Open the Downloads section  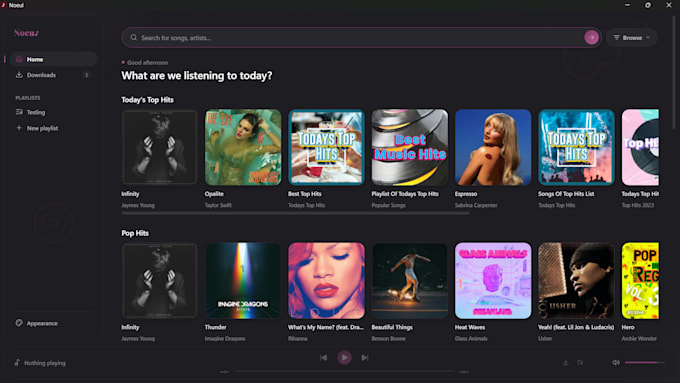click(53, 75)
